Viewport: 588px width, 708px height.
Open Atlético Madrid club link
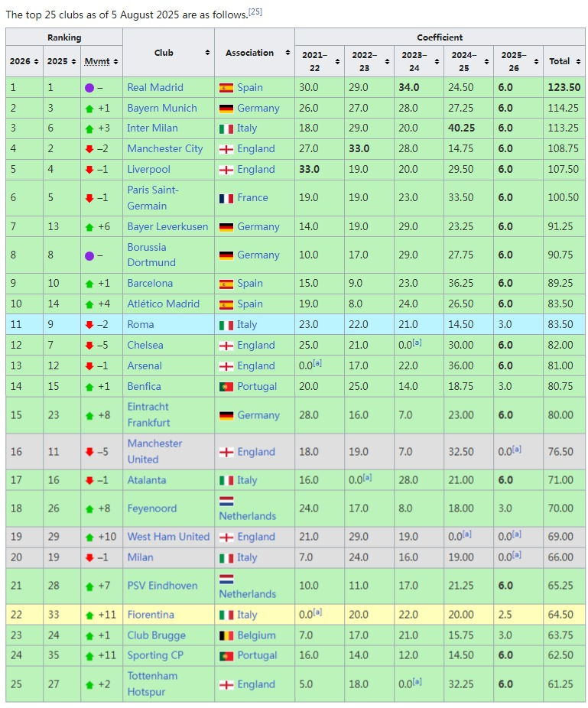[163, 304]
